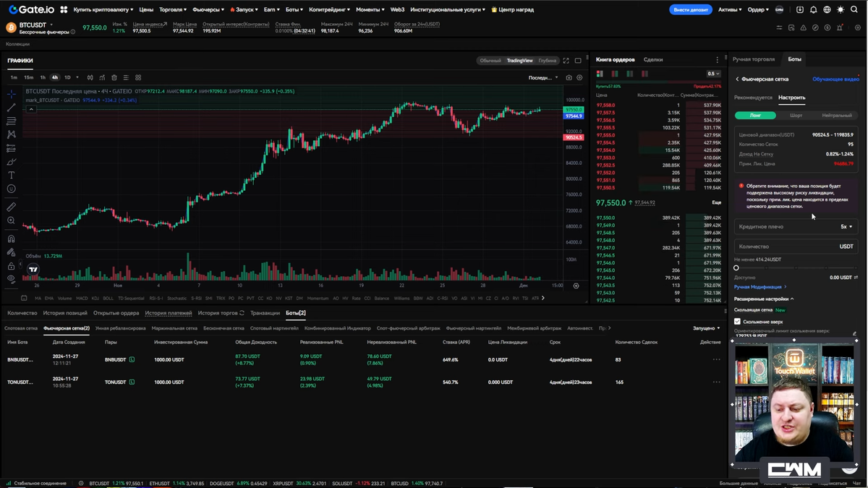Screen dimensions: 868x488
Task: Open the apps grid next to Gate.io logo
Action: tap(64, 10)
